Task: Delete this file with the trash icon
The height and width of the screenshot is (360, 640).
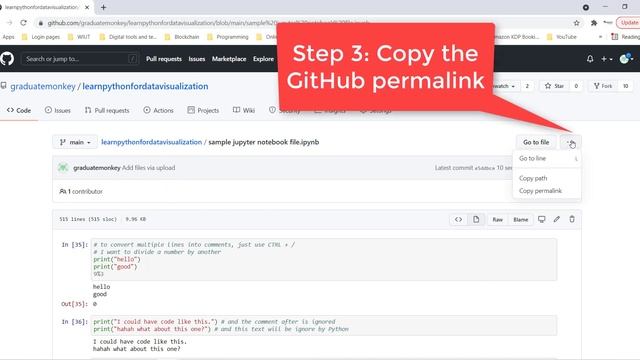Action: (x=572, y=219)
